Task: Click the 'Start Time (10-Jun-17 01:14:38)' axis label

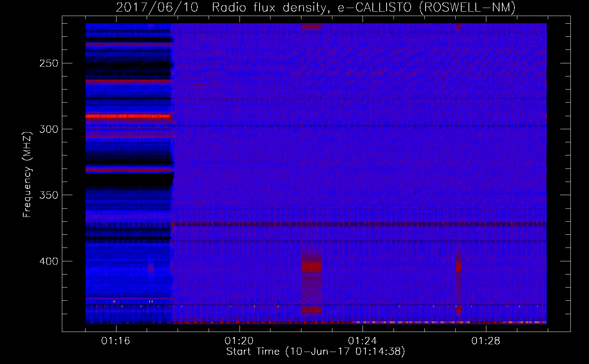Action: tap(316, 352)
